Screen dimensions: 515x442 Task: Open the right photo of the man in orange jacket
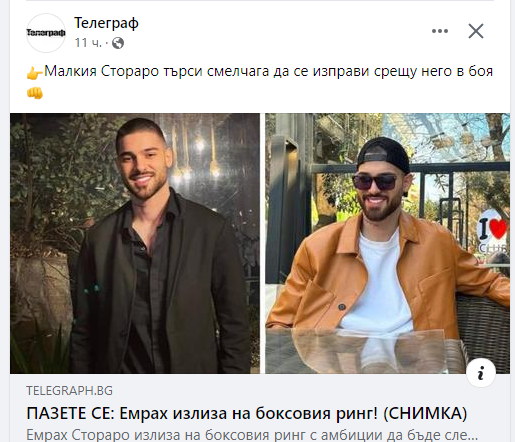(x=387, y=243)
